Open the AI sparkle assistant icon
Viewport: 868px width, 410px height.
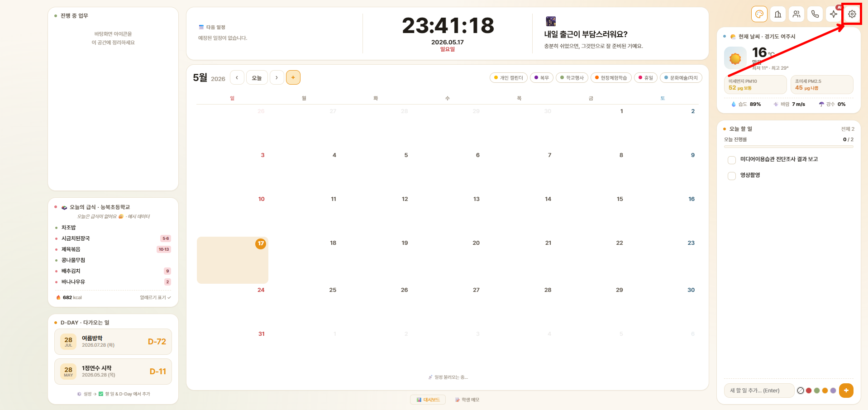834,14
